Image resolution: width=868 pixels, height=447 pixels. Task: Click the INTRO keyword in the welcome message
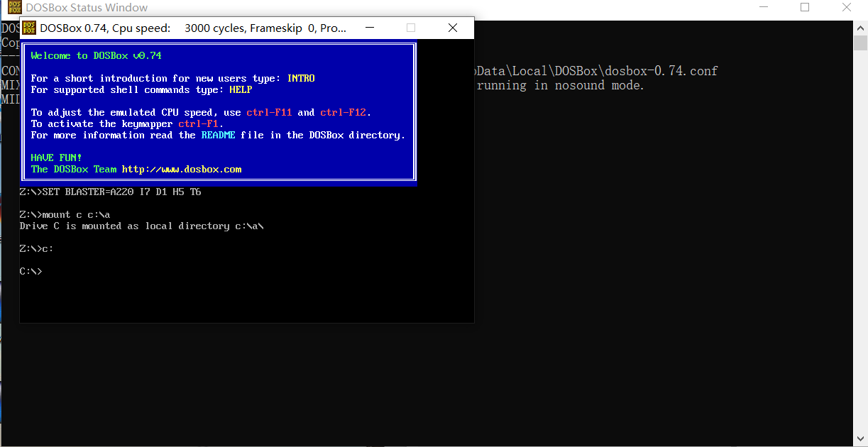pyautogui.click(x=301, y=78)
